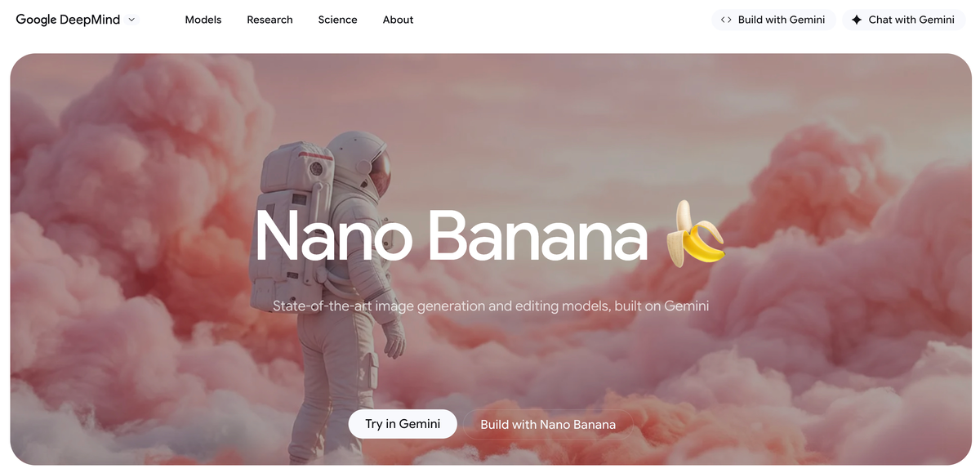Expand the chevron beside Google DeepMind
The image size is (980, 473).
(131, 20)
